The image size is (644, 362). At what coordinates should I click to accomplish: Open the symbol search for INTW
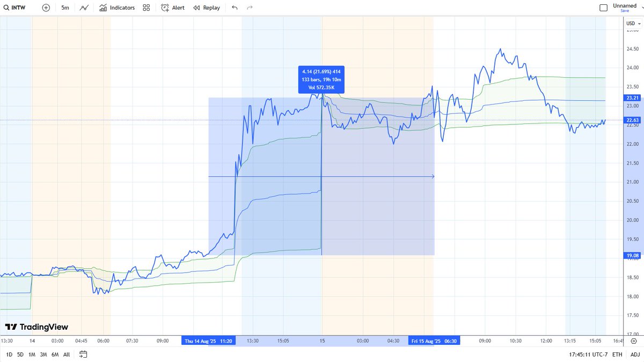click(16, 8)
